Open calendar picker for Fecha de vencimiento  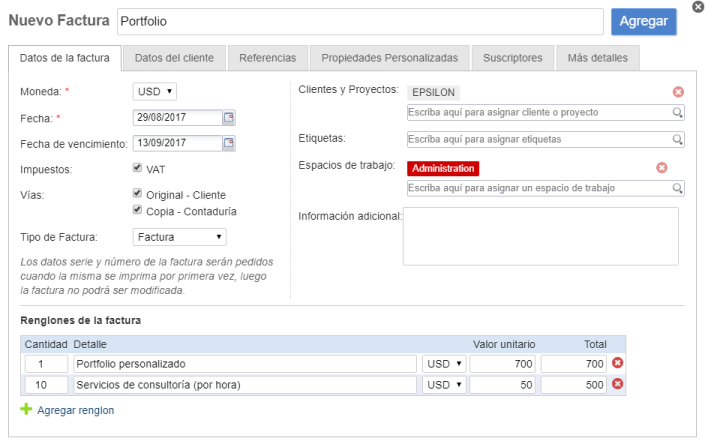(229, 143)
